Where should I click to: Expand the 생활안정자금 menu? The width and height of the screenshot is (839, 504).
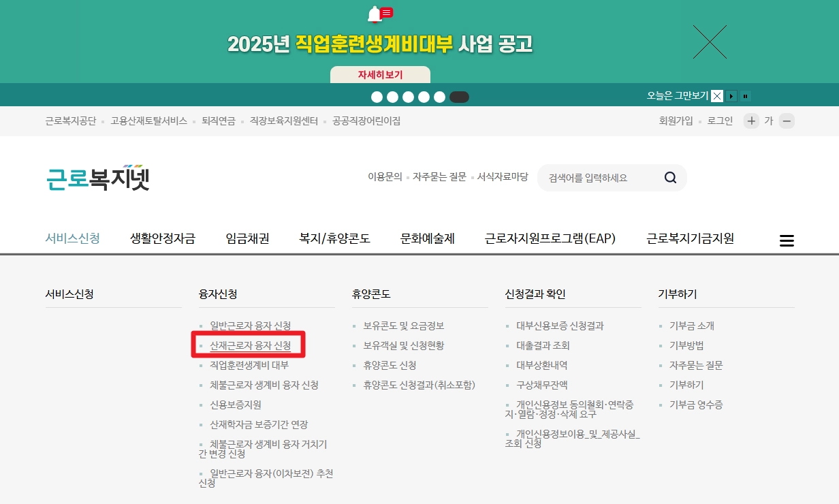[162, 238]
